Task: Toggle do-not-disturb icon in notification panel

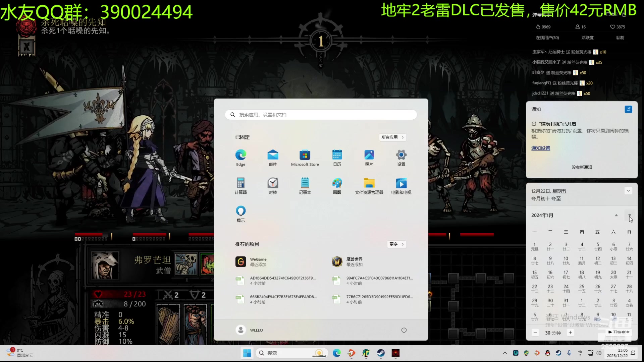Action: point(628,109)
